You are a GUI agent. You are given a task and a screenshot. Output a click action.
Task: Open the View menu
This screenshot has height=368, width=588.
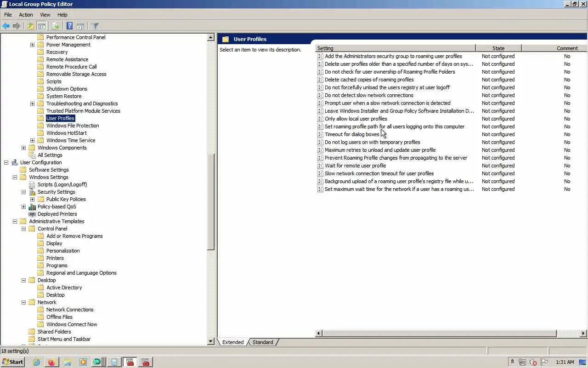[x=45, y=15]
